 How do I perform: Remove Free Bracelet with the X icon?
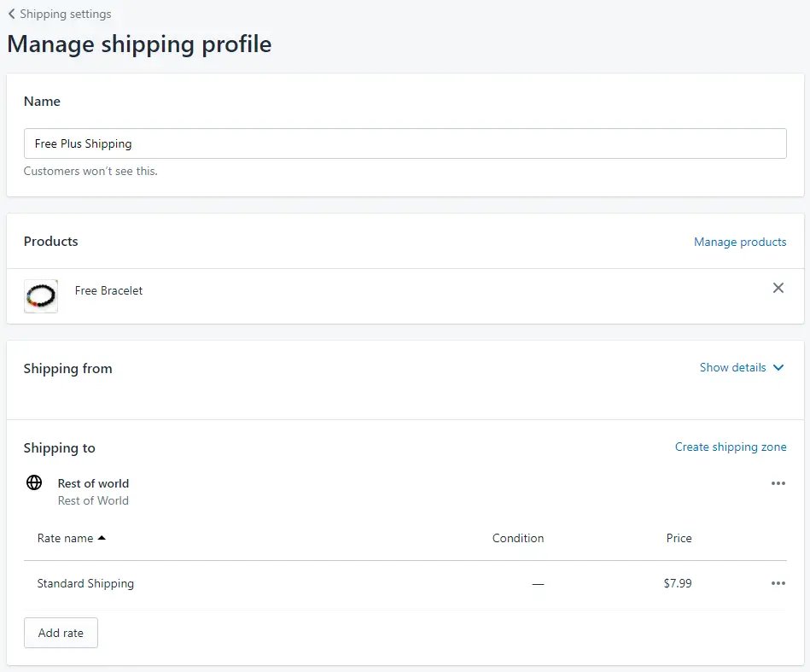click(x=778, y=288)
